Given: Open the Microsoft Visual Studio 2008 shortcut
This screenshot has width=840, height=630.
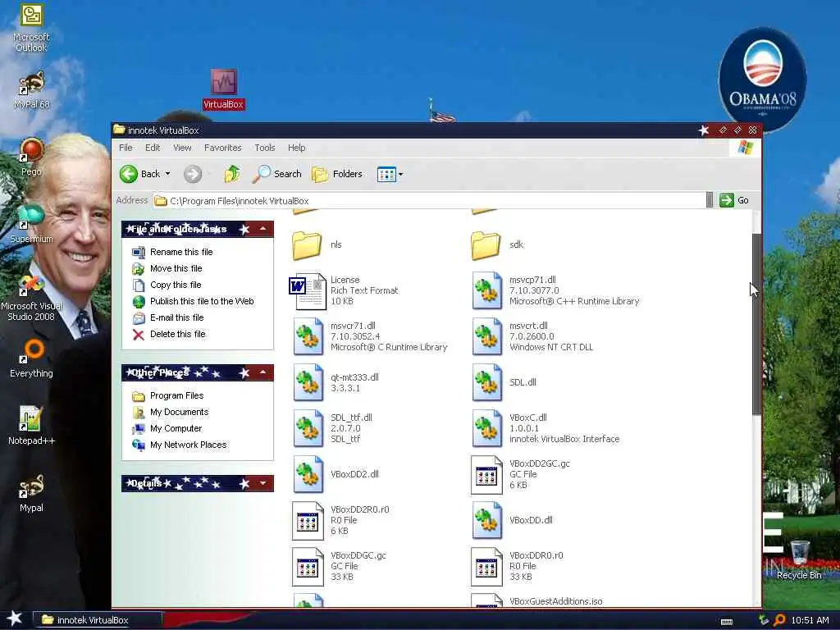Looking at the screenshot, I should [x=32, y=298].
